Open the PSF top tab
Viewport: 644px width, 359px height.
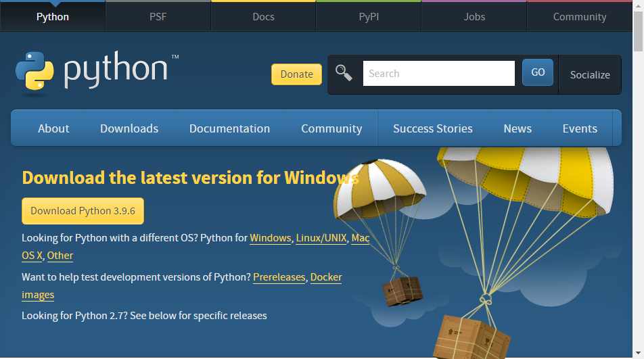[x=158, y=16]
